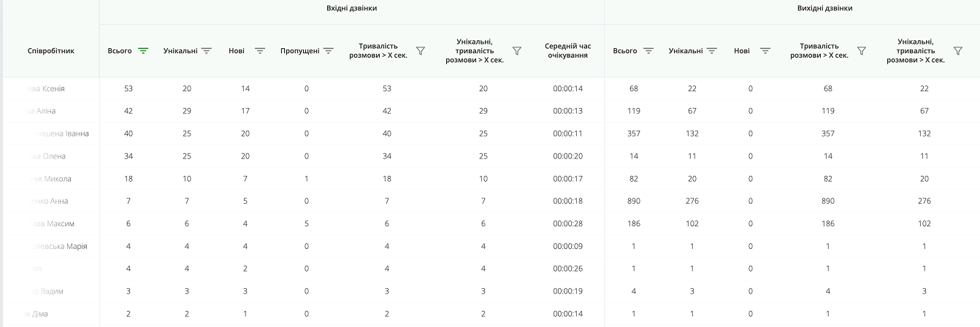Click incoming Нові value 17 for Аліна

[x=245, y=111]
